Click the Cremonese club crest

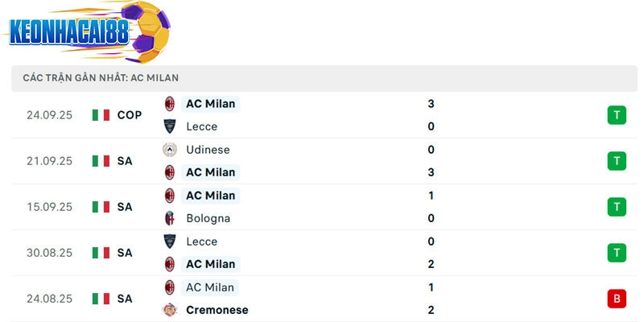click(170, 310)
